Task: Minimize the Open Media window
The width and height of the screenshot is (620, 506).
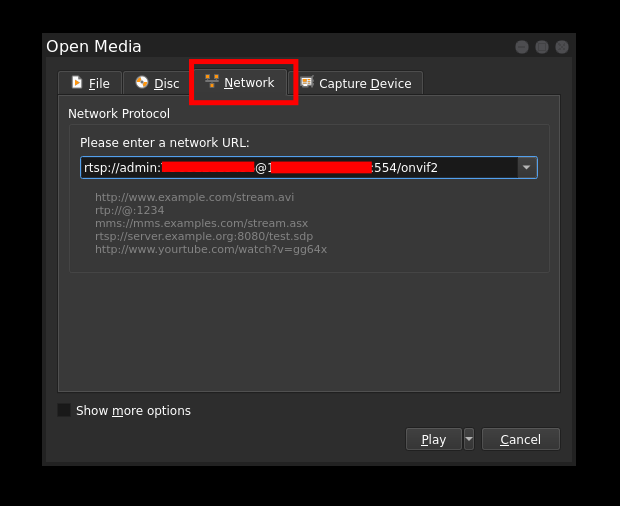Action: pyautogui.click(x=522, y=47)
